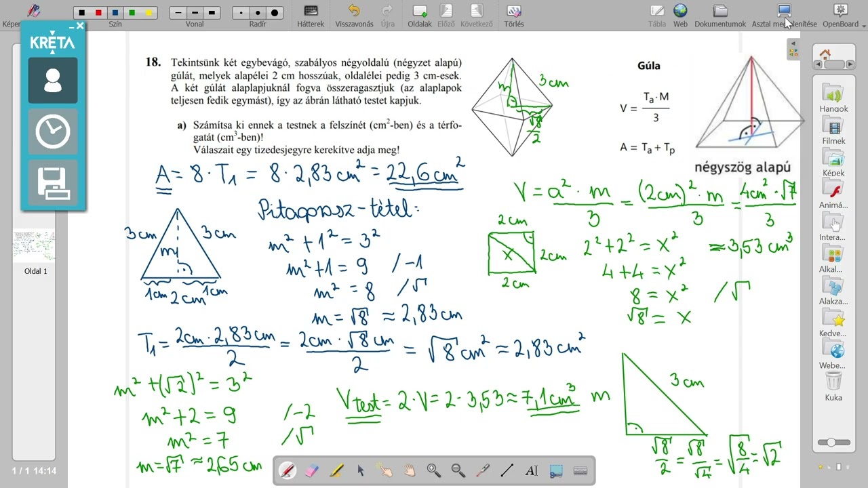Switch to Web mode

680,16
